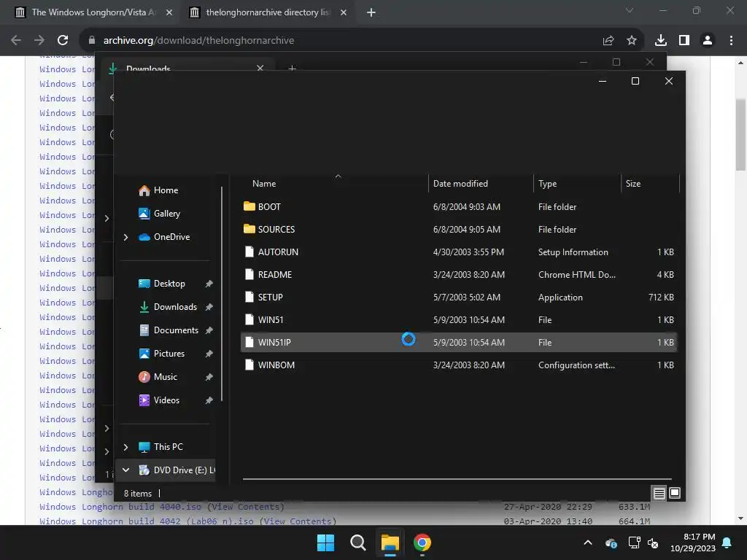Click the 712 KB size of SETUP
747x560 pixels.
pyautogui.click(x=661, y=297)
